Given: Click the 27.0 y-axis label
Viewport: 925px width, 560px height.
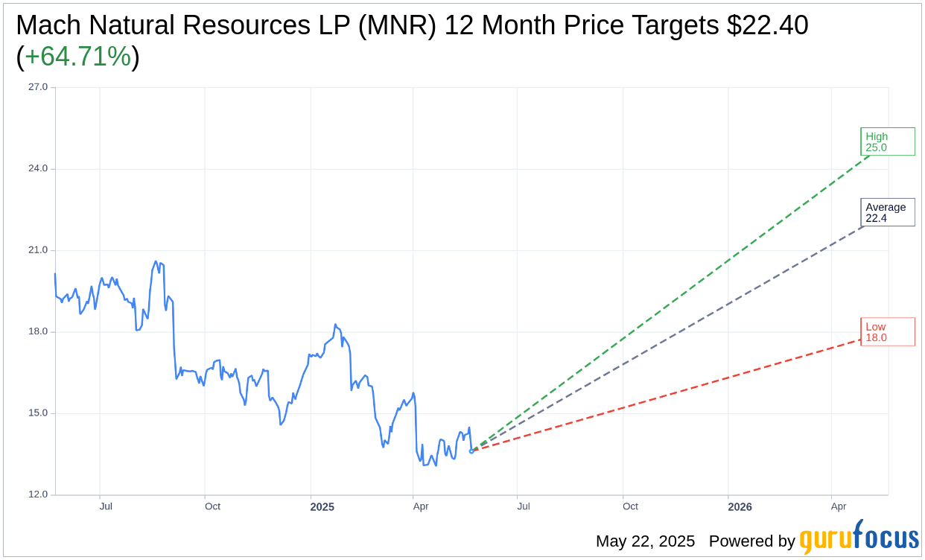Looking at the screenshot, I should point(38,87).
